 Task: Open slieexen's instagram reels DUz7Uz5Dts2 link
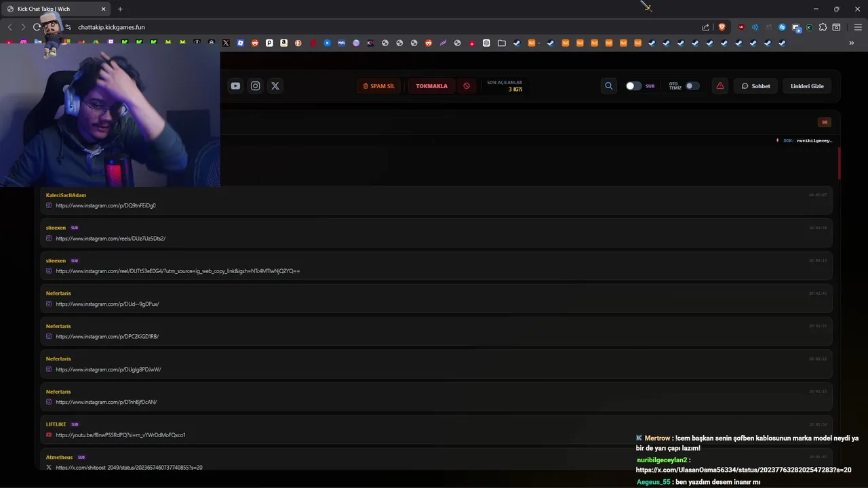coord(111,239)
